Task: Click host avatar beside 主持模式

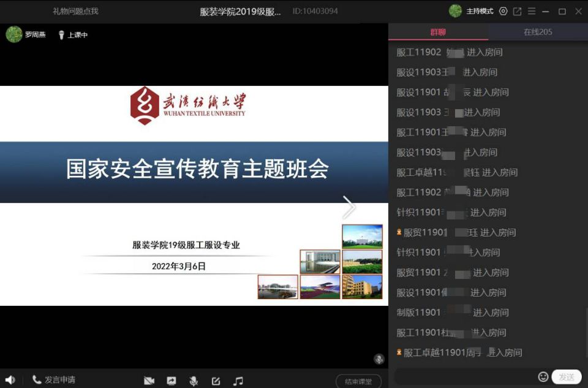Action: [455, 11]
